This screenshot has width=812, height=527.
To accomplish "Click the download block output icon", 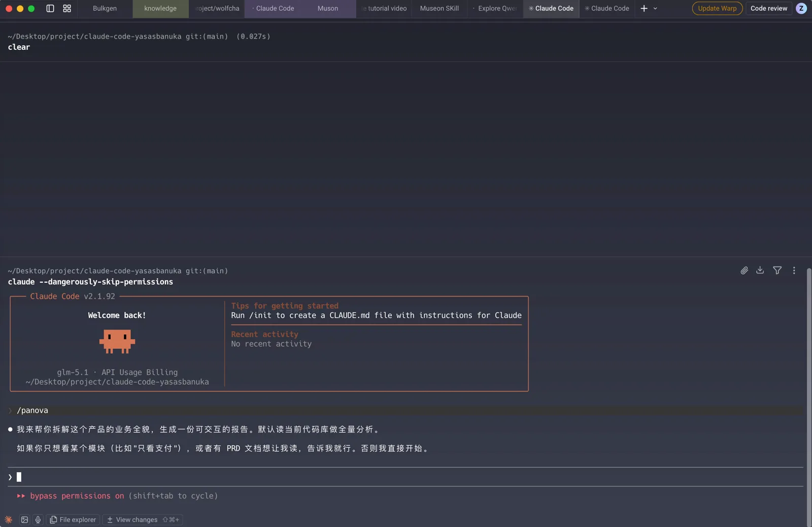I will coord(760,270).
